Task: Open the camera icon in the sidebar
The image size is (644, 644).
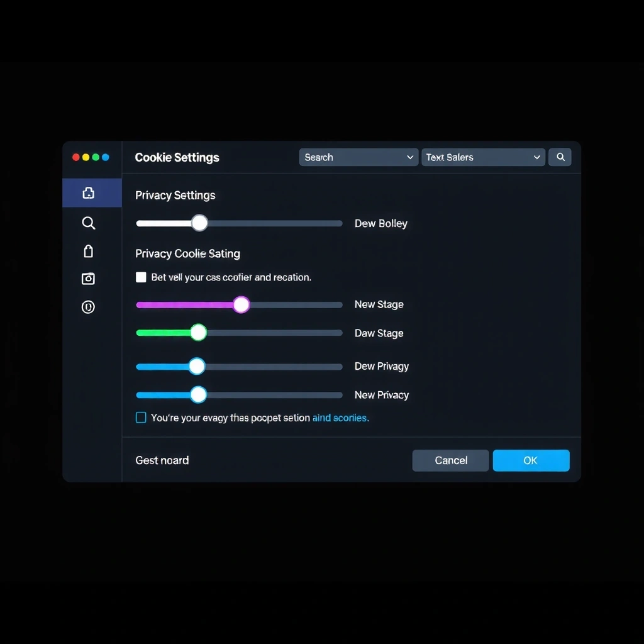Action: click(89, 279)
